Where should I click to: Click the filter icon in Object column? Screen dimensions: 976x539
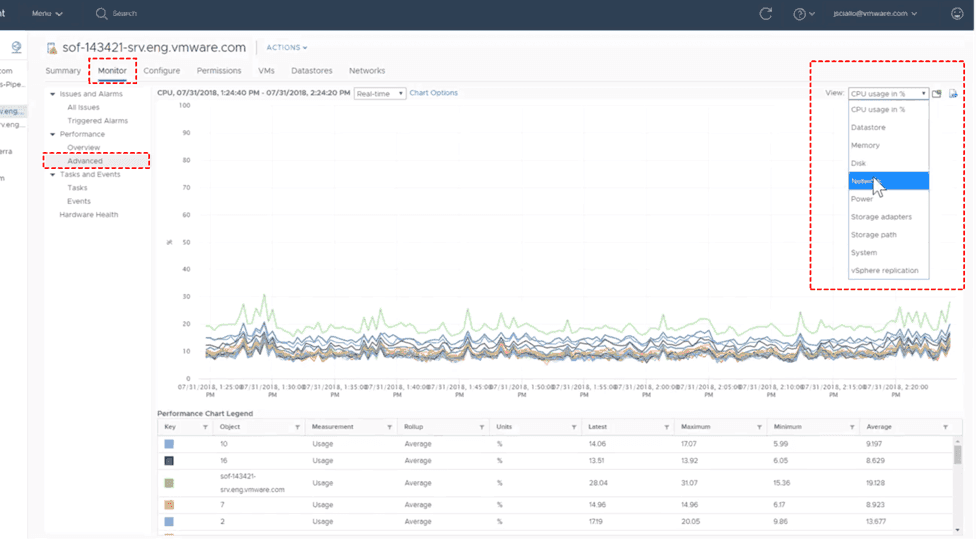297,427
